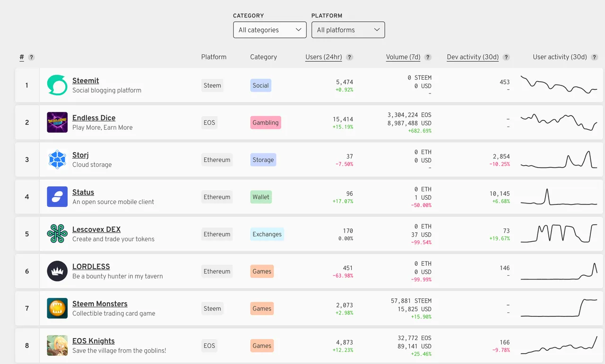
Task: Click the Endless Dice logo icon
Action: [57, 122]
